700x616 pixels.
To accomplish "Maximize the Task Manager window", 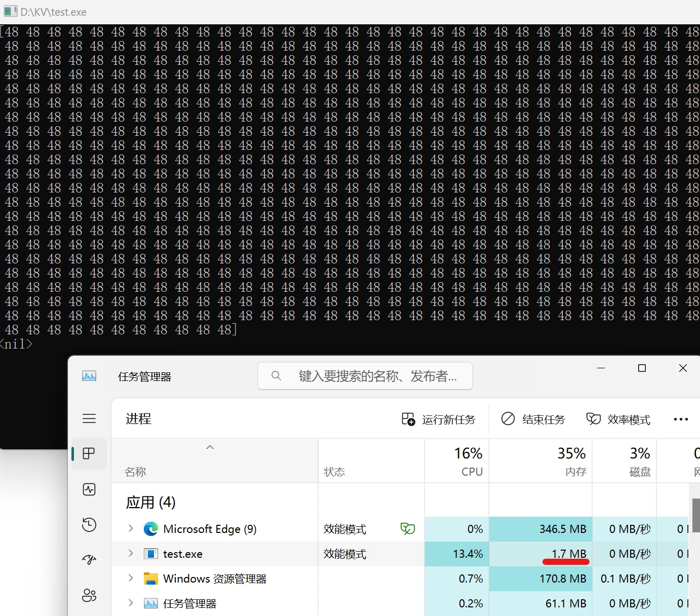I will 642,368.
